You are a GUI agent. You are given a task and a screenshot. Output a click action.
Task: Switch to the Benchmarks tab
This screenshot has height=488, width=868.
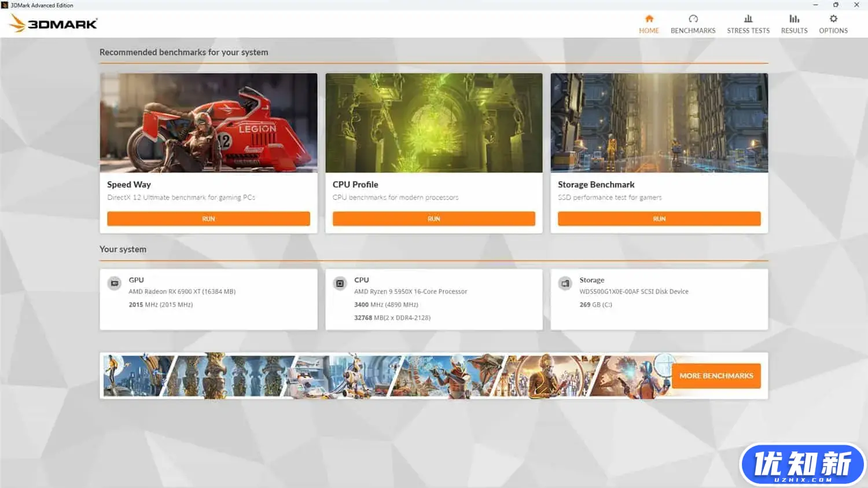(693, 24)
